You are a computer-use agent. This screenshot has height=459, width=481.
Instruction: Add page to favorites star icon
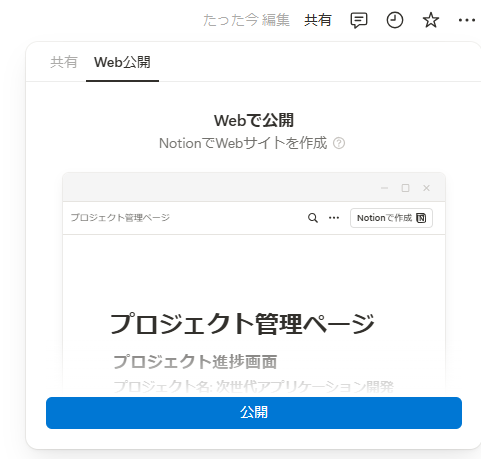tap(431, 20)
